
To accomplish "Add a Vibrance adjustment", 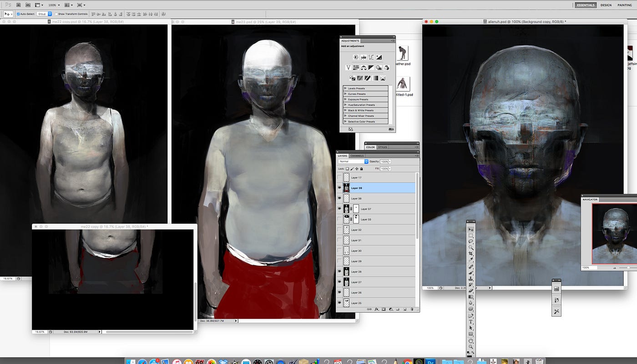I will click(348, 67).
